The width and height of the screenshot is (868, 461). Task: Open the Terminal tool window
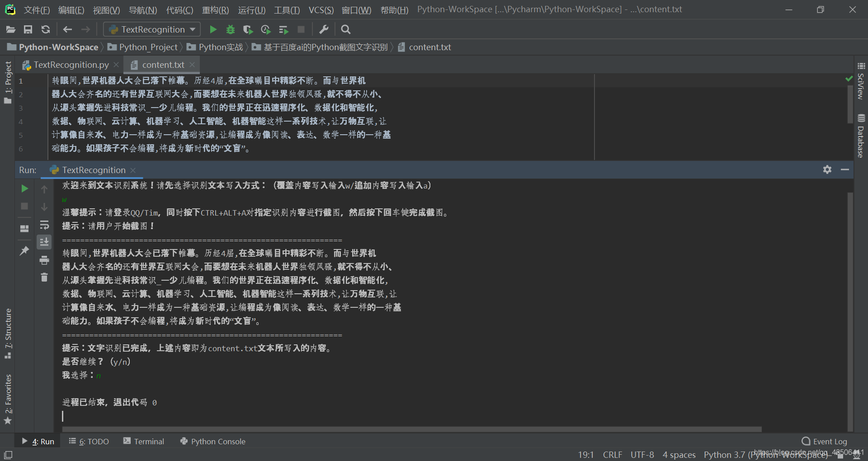pos(144,442)
